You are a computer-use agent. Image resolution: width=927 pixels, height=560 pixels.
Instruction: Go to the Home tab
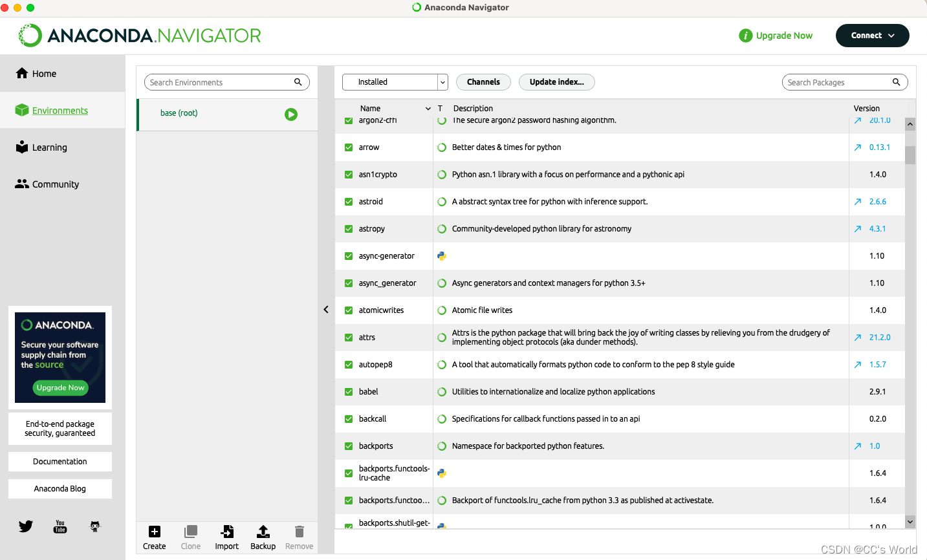[63, 74]
